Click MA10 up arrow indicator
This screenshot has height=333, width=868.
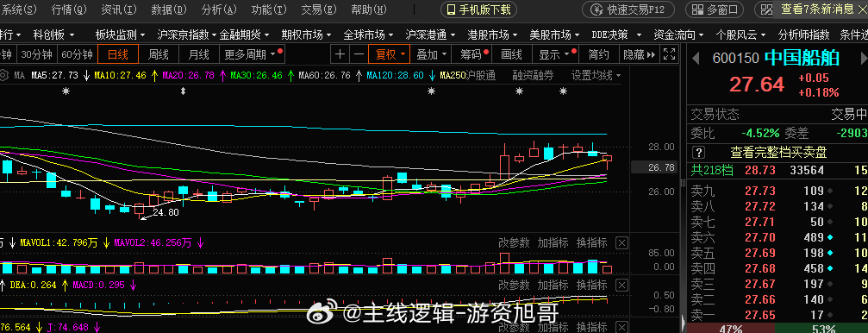click(154, 75)
